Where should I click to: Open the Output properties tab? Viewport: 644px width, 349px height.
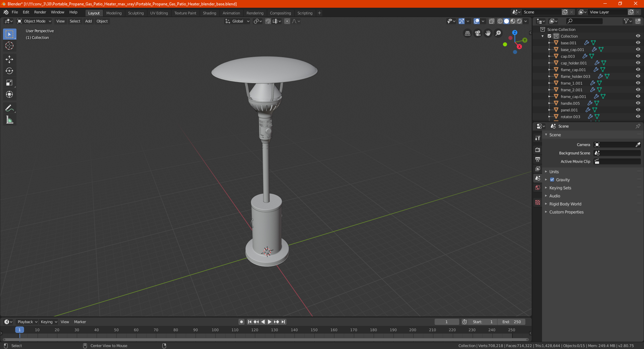[538, 159]
